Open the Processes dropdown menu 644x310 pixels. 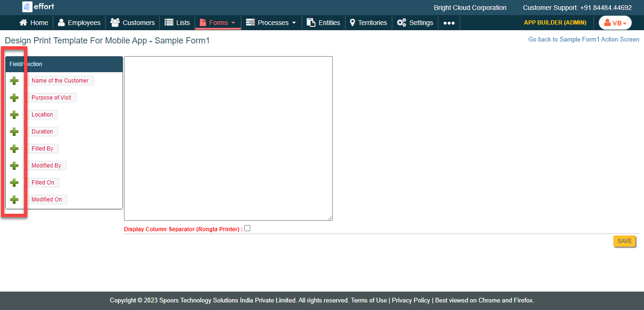pos(272,23)
